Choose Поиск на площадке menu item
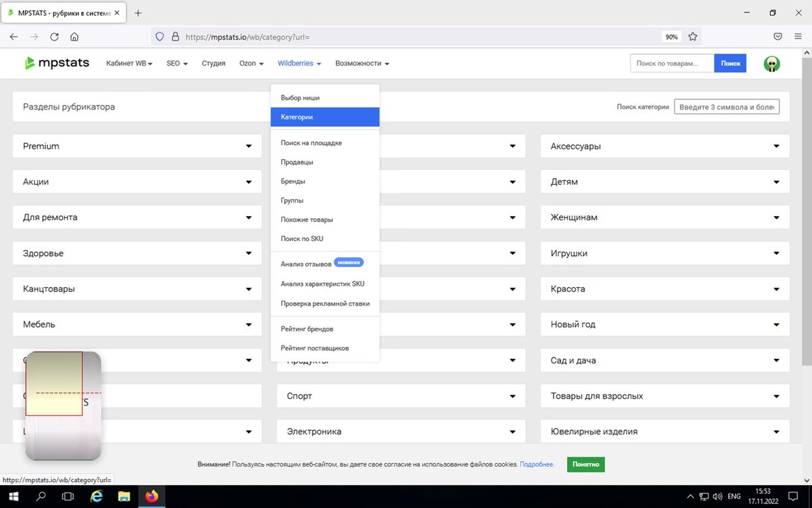 [325, 144]
